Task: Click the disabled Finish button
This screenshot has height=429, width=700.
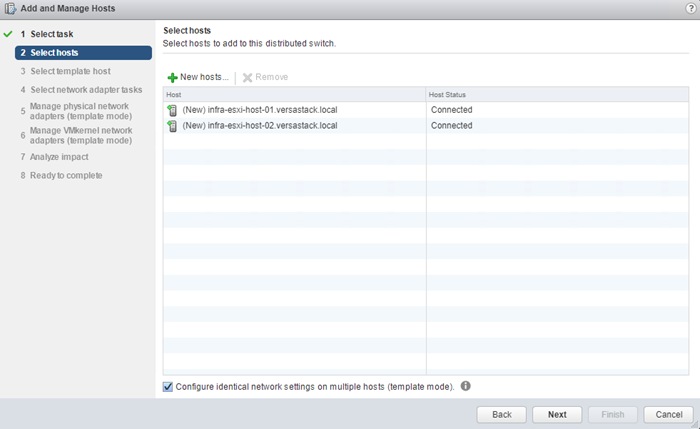Action: coord(612,414)
